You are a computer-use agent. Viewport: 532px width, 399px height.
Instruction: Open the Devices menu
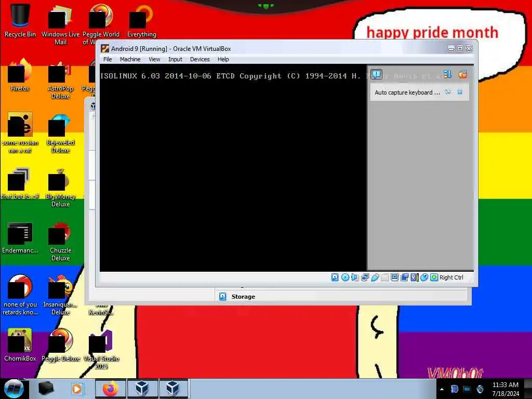pyautogui.click(x=199, y=59)
